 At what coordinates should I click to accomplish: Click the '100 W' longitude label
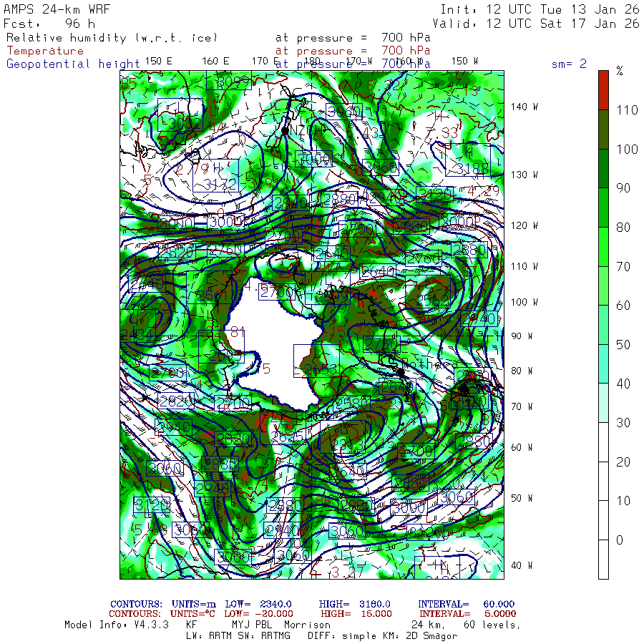[x=525, y=302]
